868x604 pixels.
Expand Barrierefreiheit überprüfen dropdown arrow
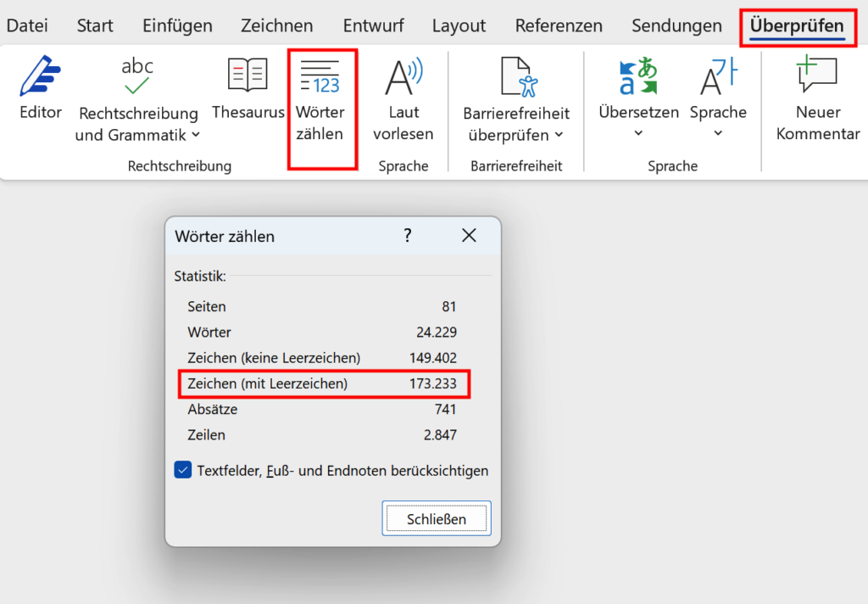[559, 135]
